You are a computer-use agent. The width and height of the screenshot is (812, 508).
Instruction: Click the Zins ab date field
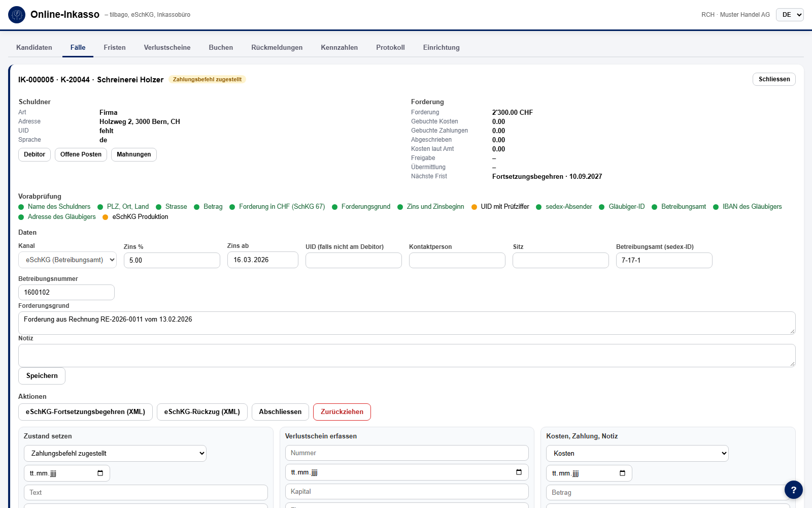pyautogui.click(x=263, y=260)
